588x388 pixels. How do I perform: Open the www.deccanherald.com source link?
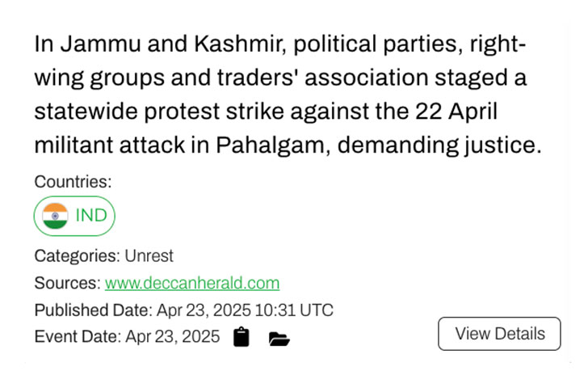coord(192,283)
